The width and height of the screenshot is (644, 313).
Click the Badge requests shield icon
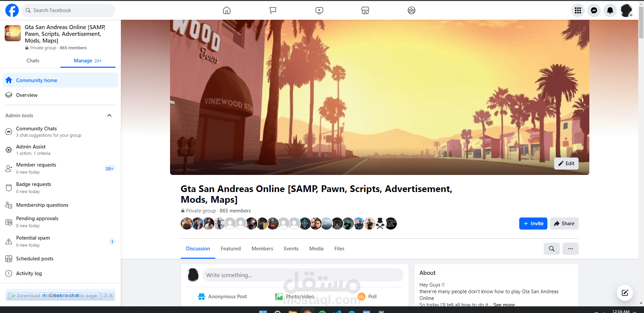[9, 188]
